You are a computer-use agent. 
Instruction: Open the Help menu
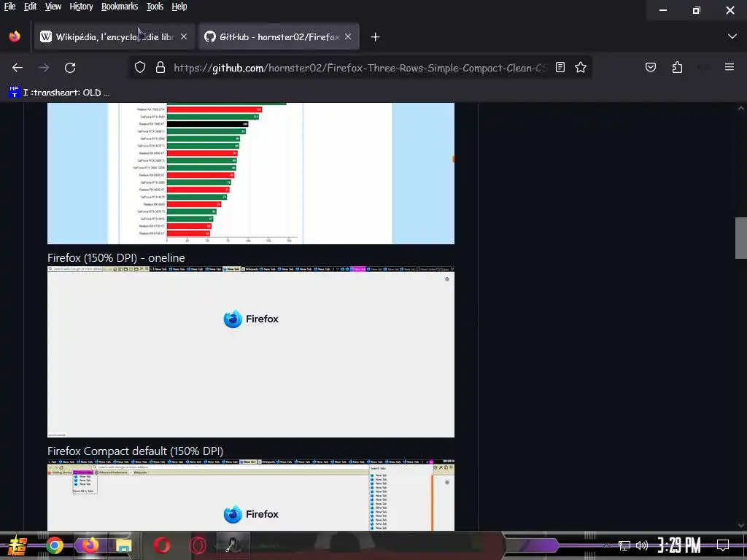(x=179, y=7)
